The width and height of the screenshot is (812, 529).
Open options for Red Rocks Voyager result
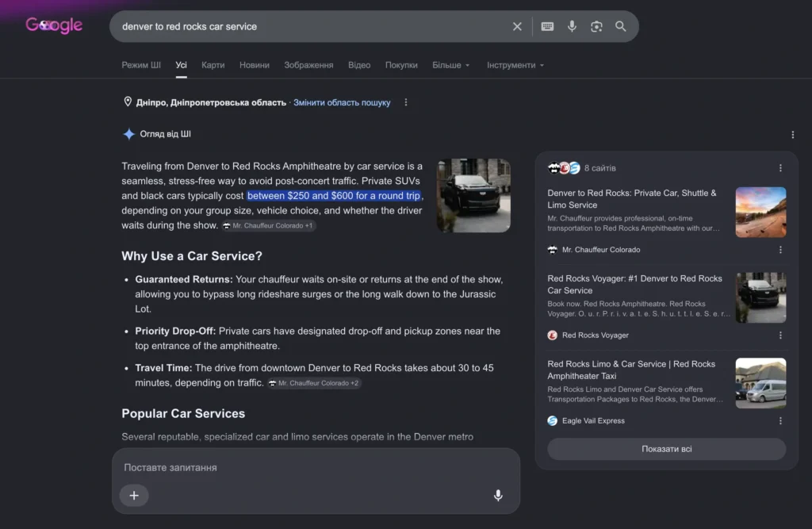[x=780, y=335]
